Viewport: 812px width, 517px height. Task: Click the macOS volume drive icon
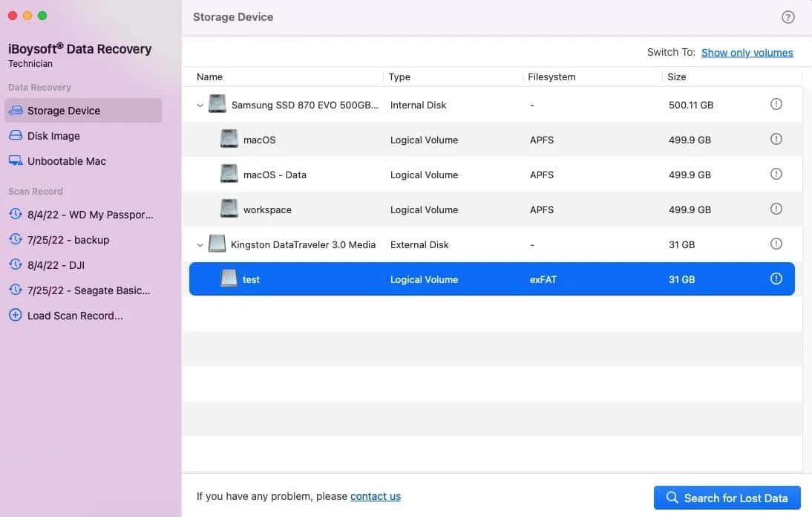[x=229, y=139]
